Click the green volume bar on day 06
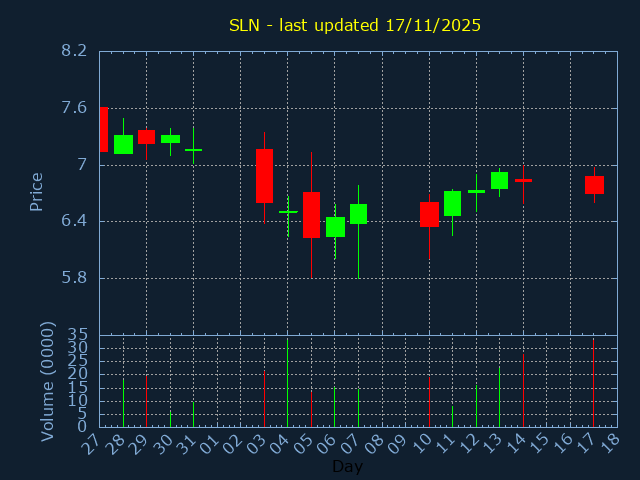Image resolution: width=640 pixels, height=480 pixels. coord(335,407)
